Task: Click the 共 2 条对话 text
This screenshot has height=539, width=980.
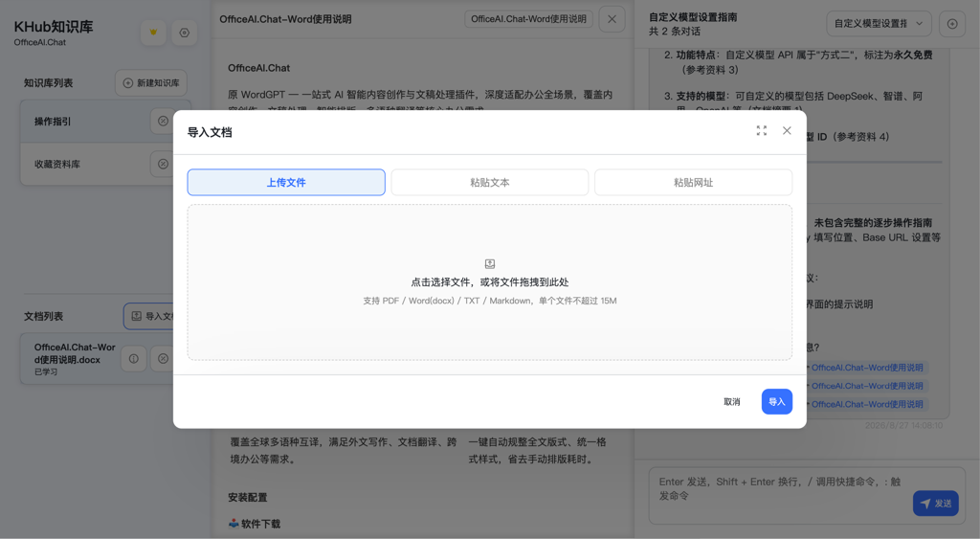Action: (x=675, y=32)
